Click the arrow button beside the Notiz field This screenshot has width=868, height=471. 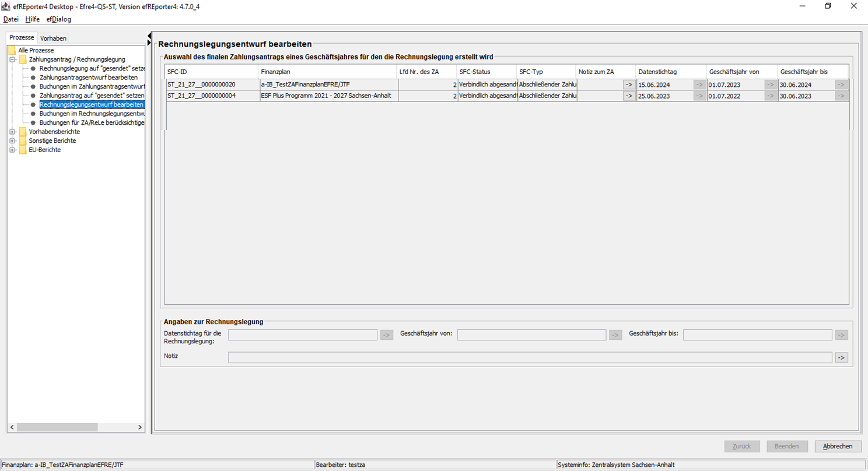pyautogui.click(x=841, y=357)
